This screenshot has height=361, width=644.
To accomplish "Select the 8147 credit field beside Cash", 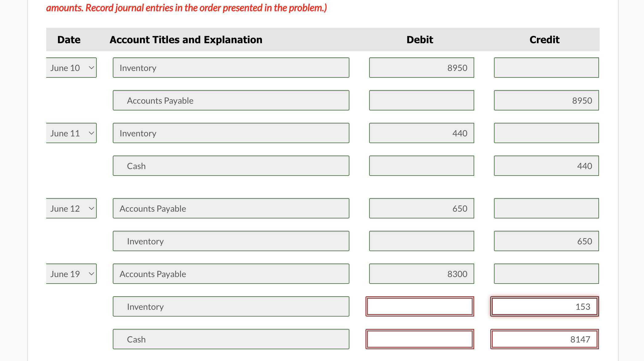I will [544, 339].
